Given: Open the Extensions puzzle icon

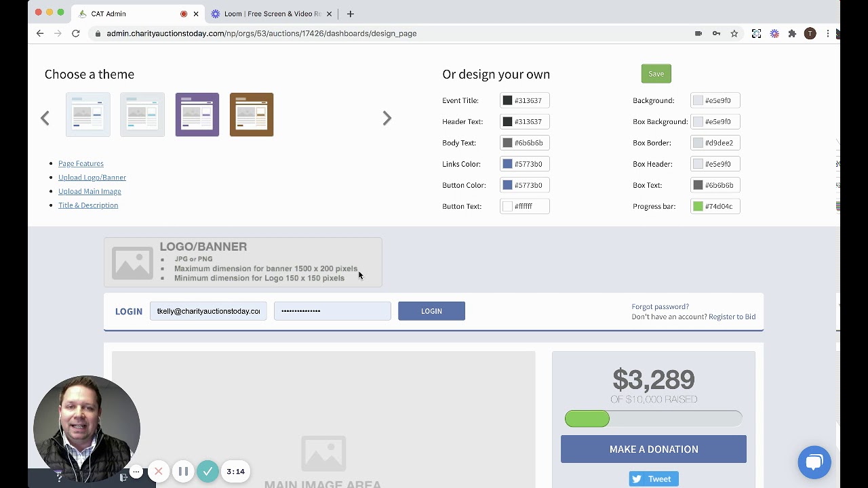Looking at the screenshot, I should click(792, 33).
